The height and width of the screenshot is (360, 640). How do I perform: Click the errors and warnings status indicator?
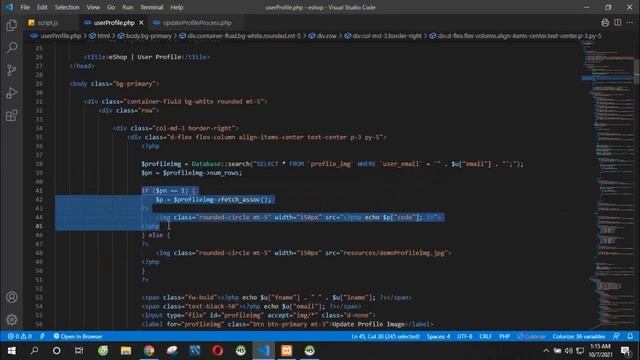[20, 336]
